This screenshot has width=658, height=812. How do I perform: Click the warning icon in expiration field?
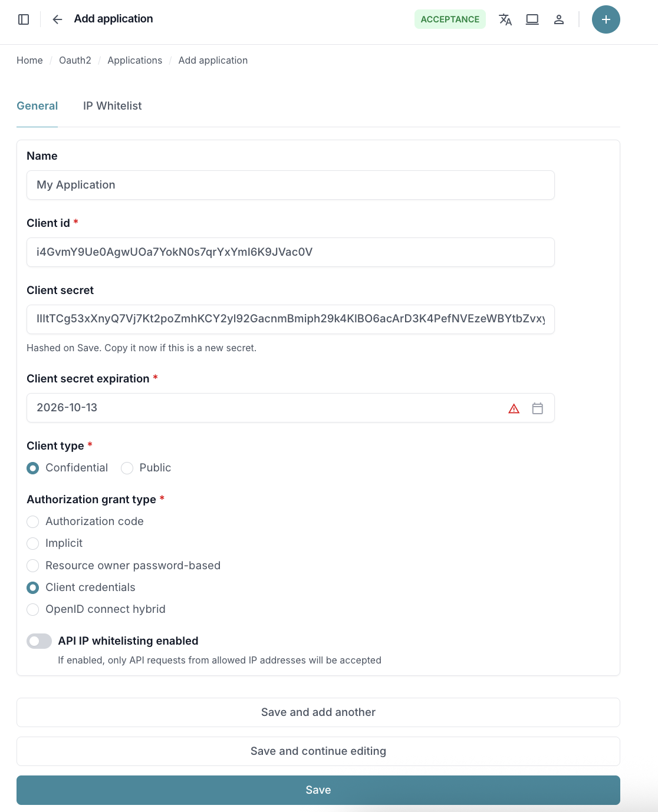(x=514, y=408)
